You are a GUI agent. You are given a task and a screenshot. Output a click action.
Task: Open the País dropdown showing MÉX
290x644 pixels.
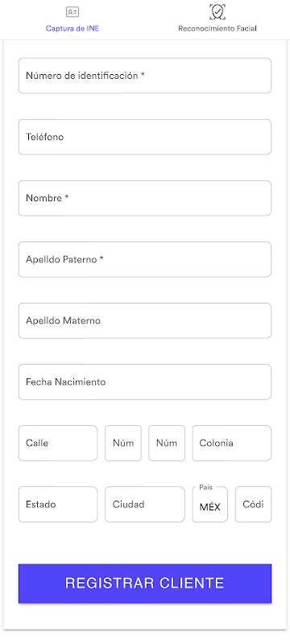point(210,505)
